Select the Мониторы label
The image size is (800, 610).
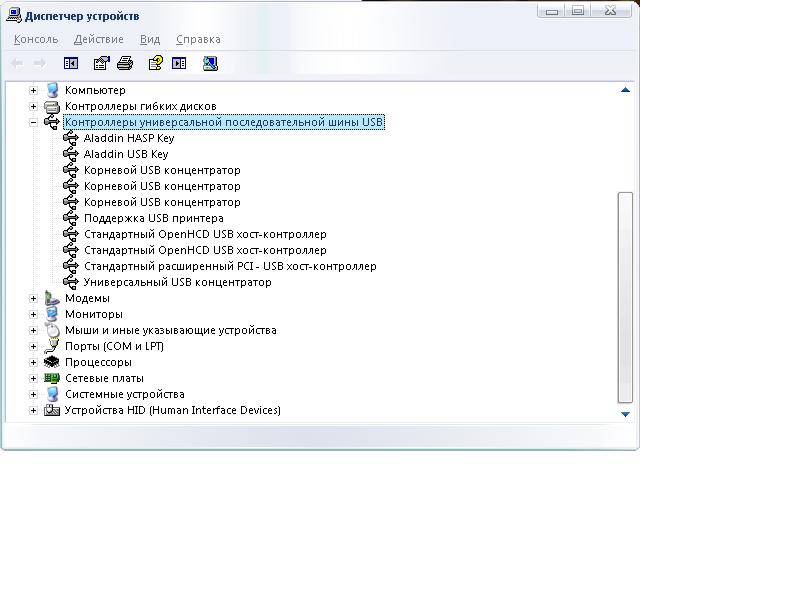[x=94, y=314]
